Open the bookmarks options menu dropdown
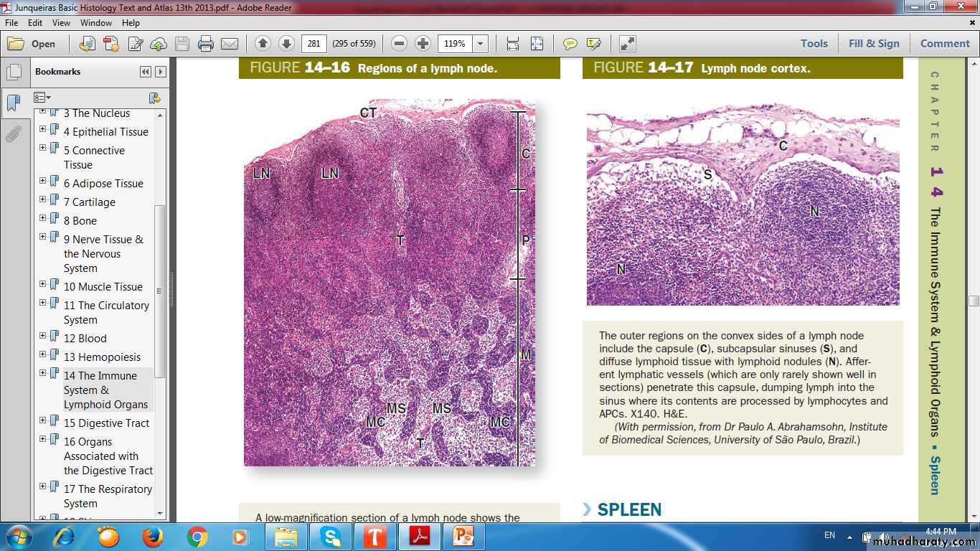980x551 pixels. (x=42, y=98)
